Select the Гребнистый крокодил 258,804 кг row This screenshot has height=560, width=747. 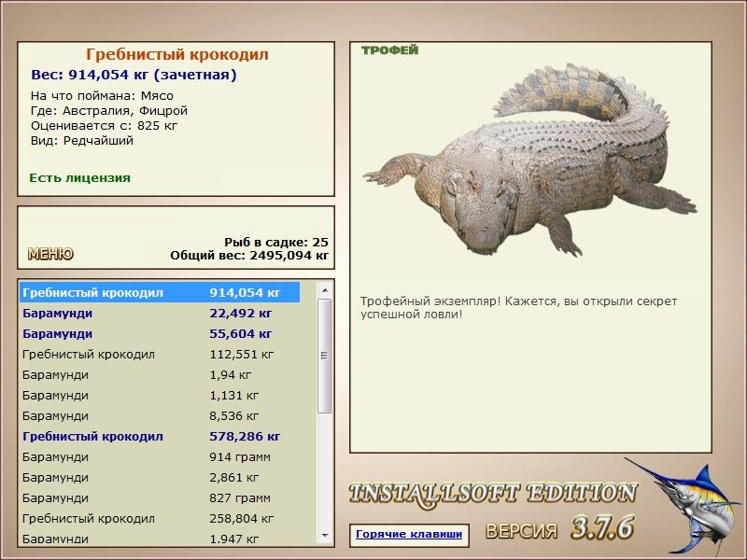pos(160,518)
